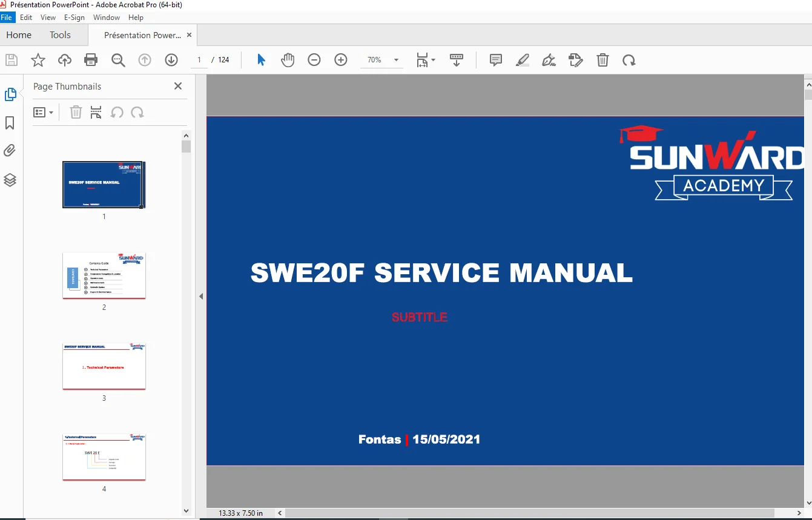This screenshot has width=812, height=520.
Task: Open the Window menu
Action: point(107,18)
